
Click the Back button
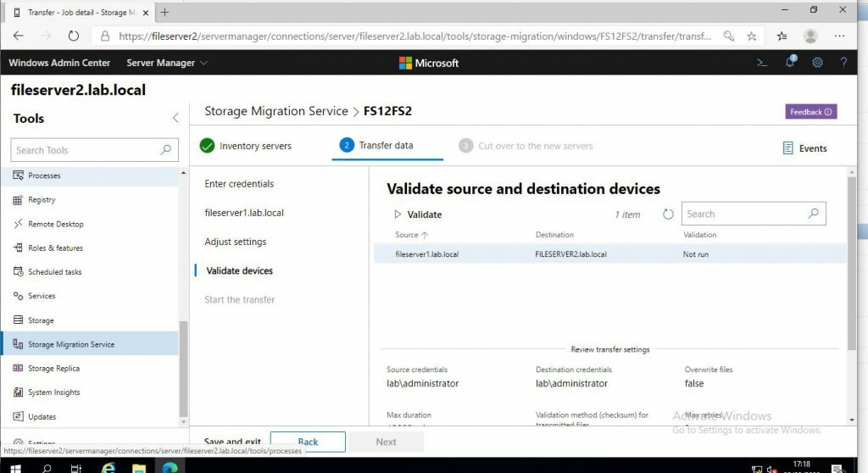pos(308,442)
